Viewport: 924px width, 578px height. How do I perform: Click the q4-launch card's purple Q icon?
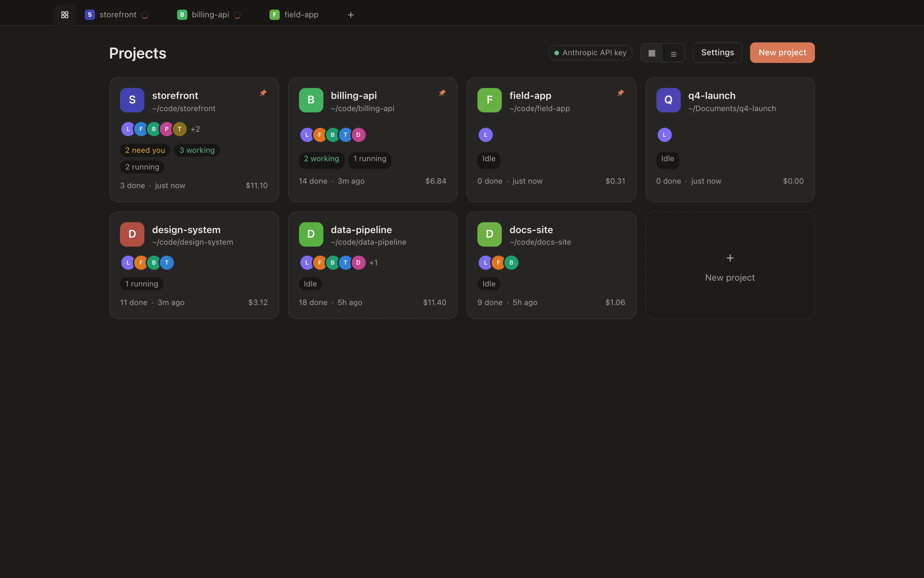tap(668, 100)
